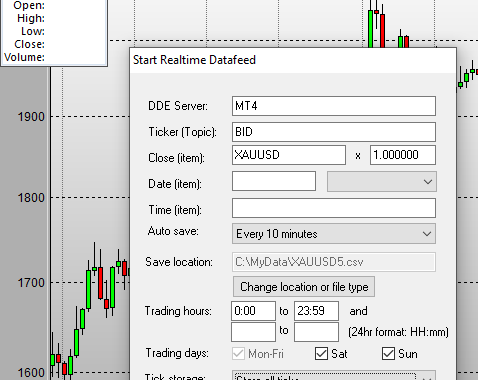This screenshot has width=478, height=380.
Task: Toggle the Sat trading day checkbox
Action: click(x=321, y=354)
